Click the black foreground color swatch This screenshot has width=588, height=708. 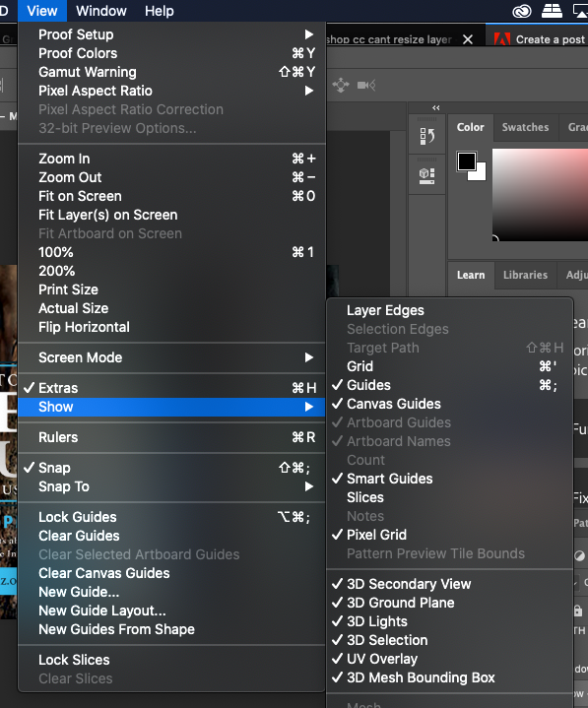tap(467, 161)
